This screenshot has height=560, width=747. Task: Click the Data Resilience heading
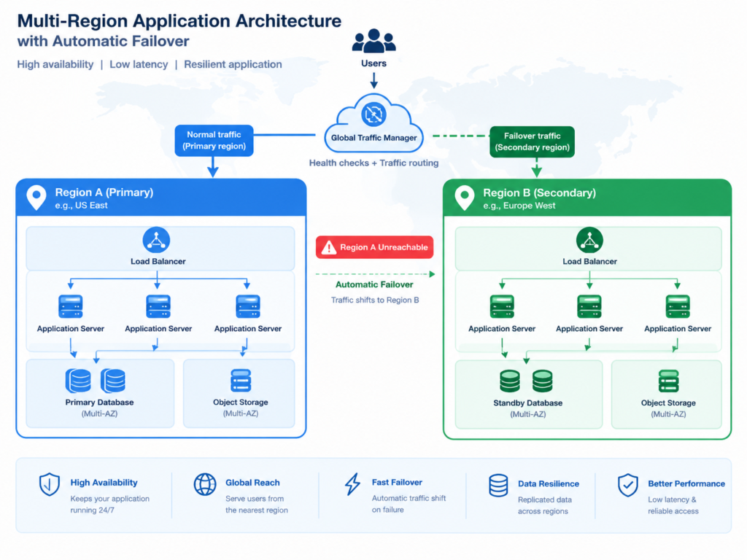click(549, 484)
